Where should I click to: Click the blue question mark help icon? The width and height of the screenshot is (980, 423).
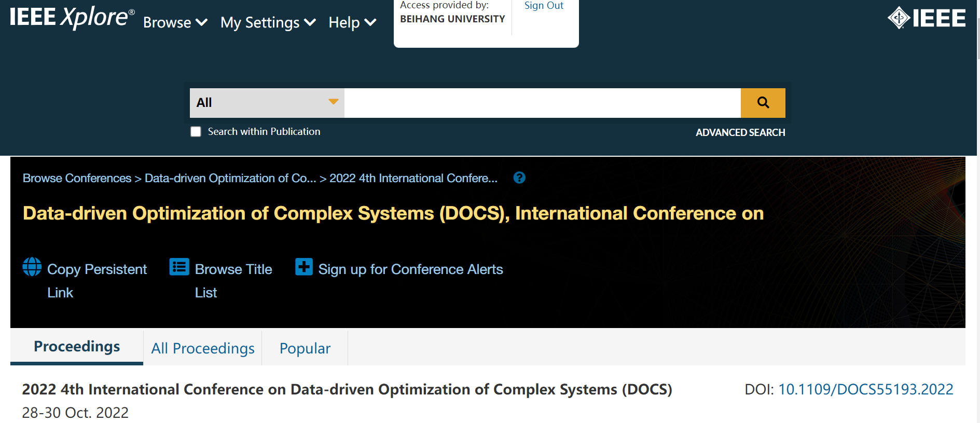519,178
